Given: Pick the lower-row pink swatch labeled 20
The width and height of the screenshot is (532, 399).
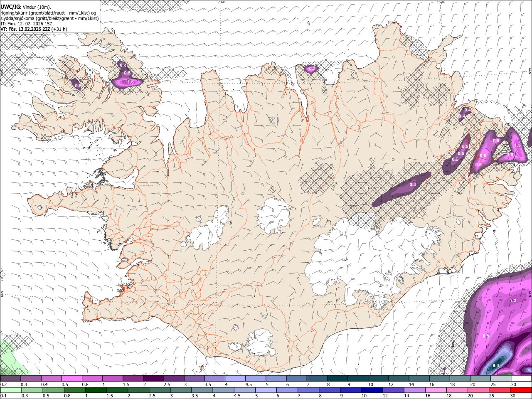Looking at the screenshot, I should point(478,390).
